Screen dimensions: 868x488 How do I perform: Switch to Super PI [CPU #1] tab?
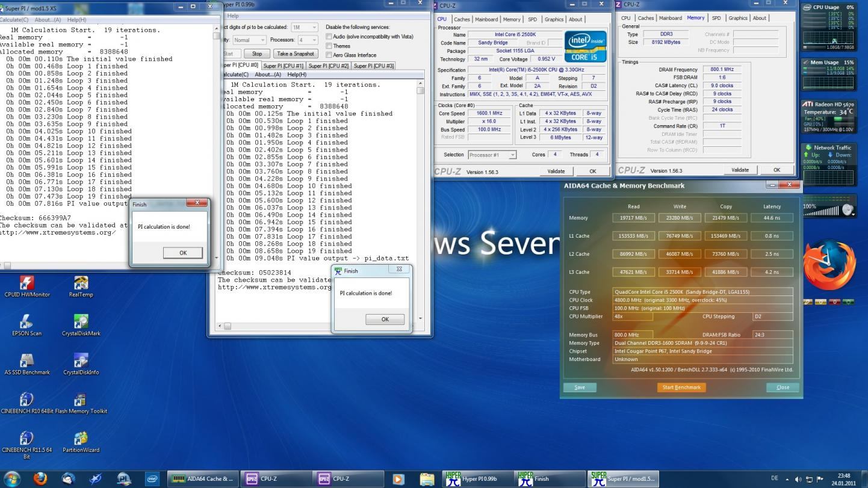click(284, 66)
